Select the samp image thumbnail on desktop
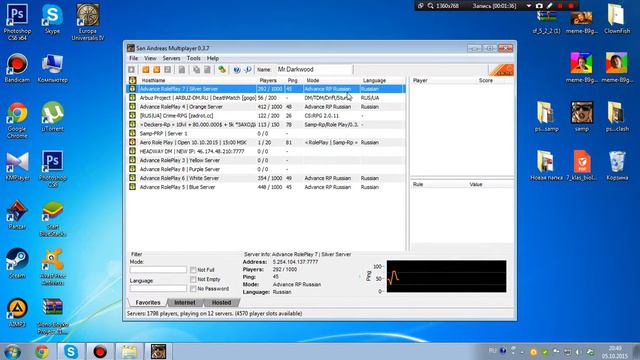This screenshot has height=360, width=640. coord(582,117)
